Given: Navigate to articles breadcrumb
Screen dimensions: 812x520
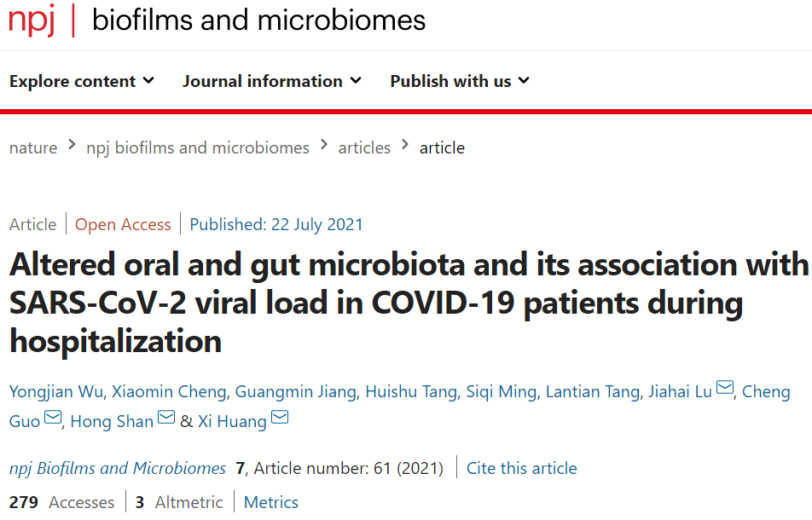Looking at the screenshot, I should click(x=364, y=148).
